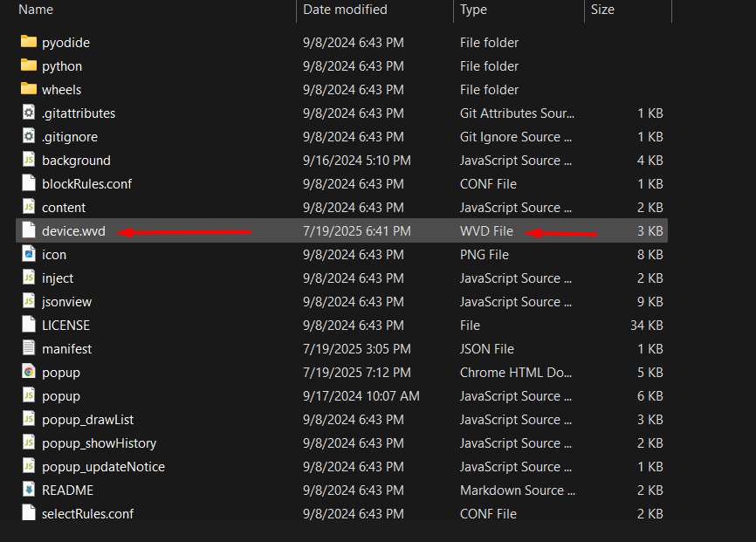Select the content file name
This screenshot has height=542, width=756.
64,208
